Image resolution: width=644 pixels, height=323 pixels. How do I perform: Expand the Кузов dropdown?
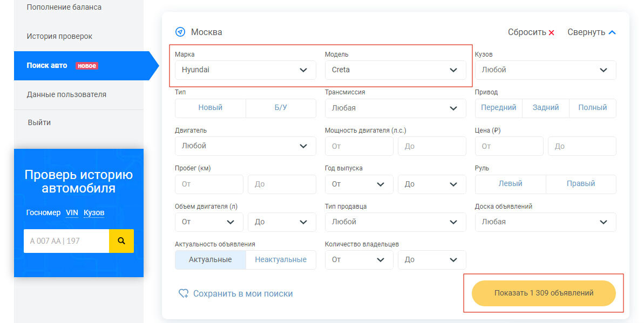tap(545, 70)
